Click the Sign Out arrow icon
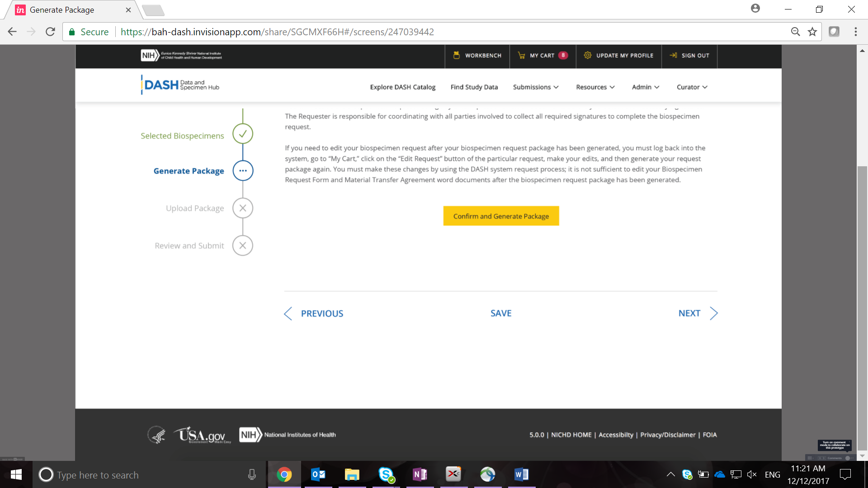 (x=673, y=55)
